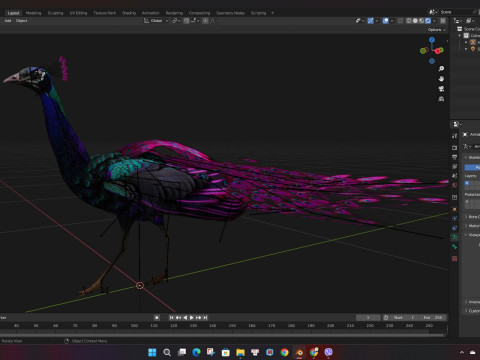The width and height of the screenshot is (480, 360).
Task: Jump to the timeline end frame
Action: tap(205, 318)
